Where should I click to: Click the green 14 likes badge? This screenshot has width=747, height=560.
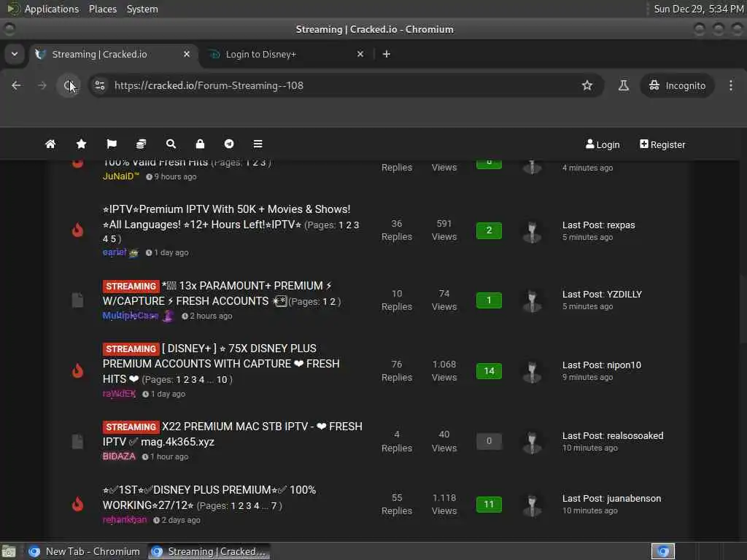click(489, 371)
